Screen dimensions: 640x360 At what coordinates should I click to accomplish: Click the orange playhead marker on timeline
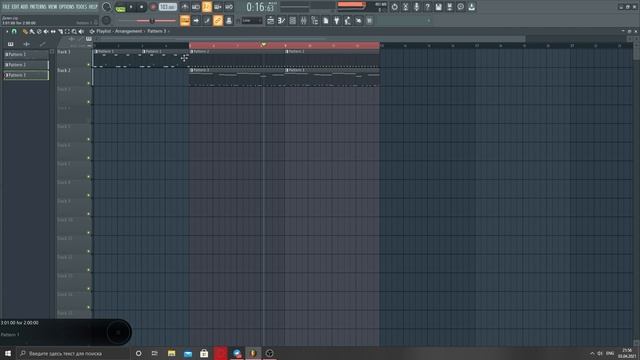pyautogui.click(x=264, y=44)
